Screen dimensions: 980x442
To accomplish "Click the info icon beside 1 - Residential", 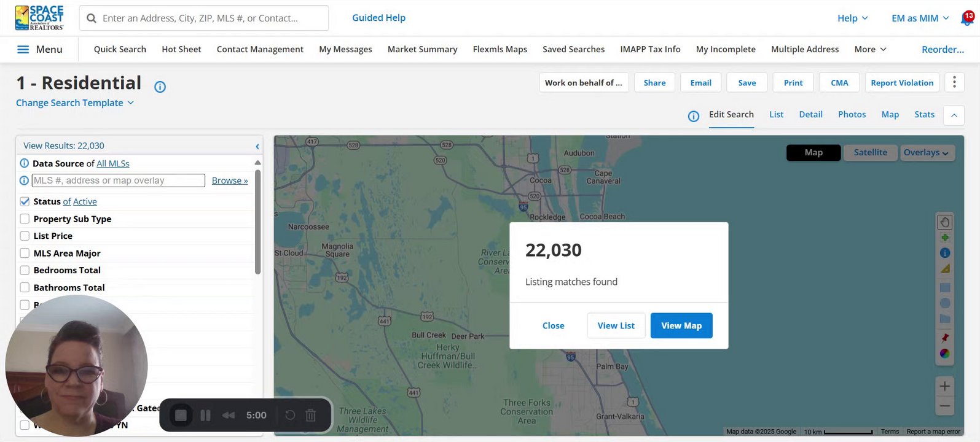I will point(160,87).
